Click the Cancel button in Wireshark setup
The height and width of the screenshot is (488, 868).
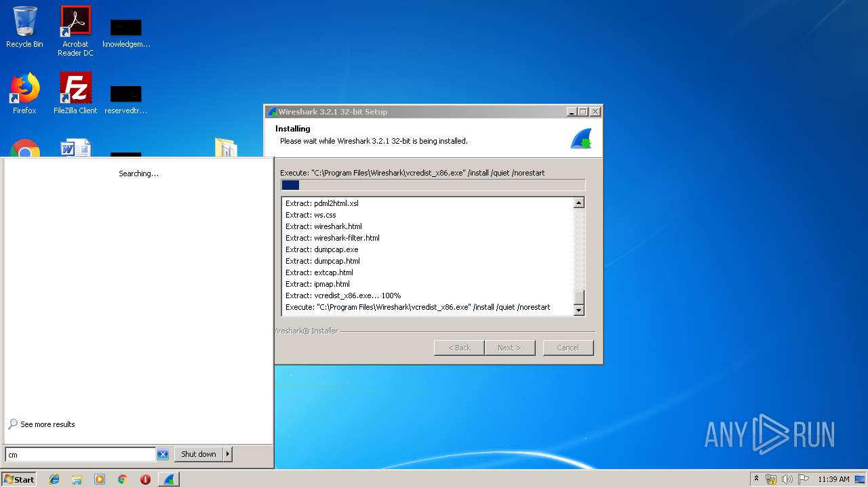click(568, 348)
